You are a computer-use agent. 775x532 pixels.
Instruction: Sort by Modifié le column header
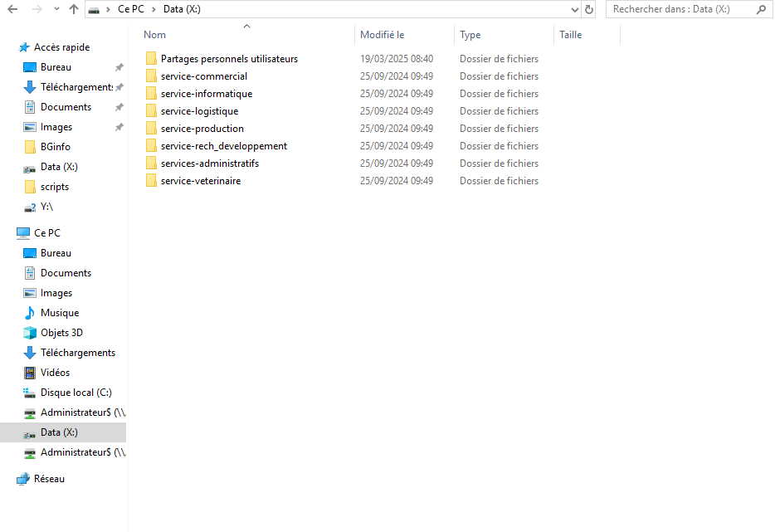[382, 35]
